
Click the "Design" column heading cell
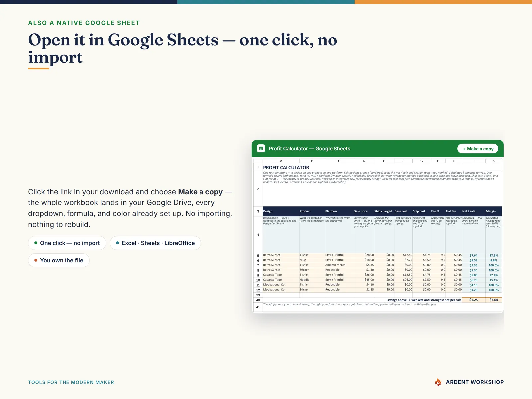[281, 211]
